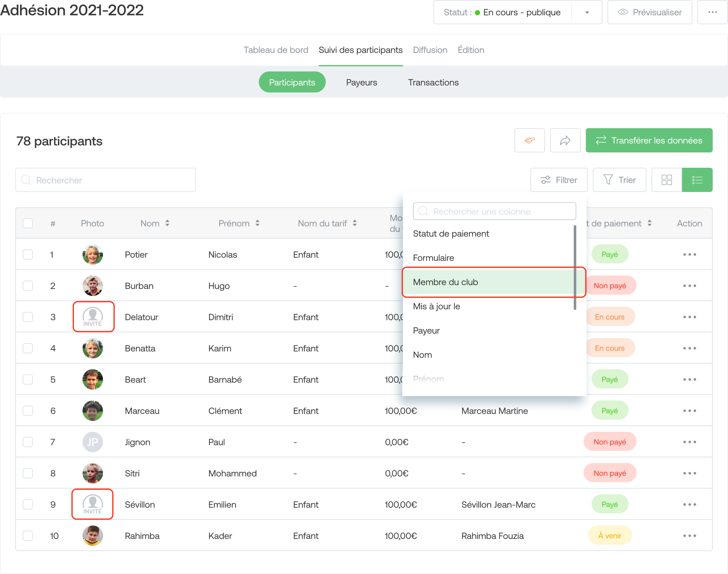Open action menu for Burban row
The image size is (728, 574).
(689, 286)
